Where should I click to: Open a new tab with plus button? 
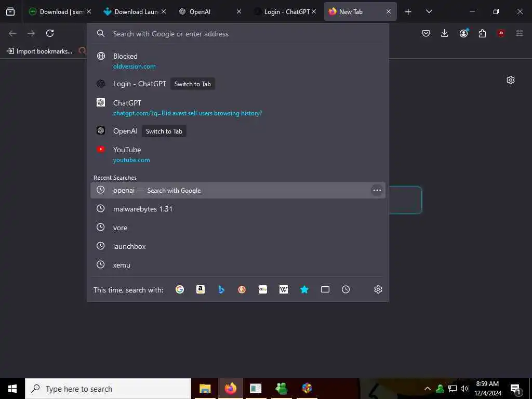coord(408,12)
